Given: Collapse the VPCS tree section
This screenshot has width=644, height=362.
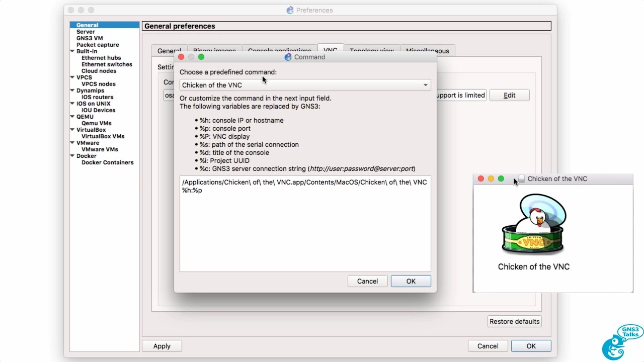Looking at the screenshot, I should tap(72, 77).
